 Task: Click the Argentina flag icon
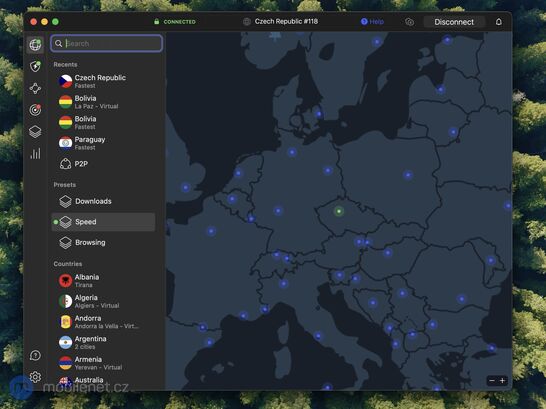pyautogui.click(x=65, y=342)
